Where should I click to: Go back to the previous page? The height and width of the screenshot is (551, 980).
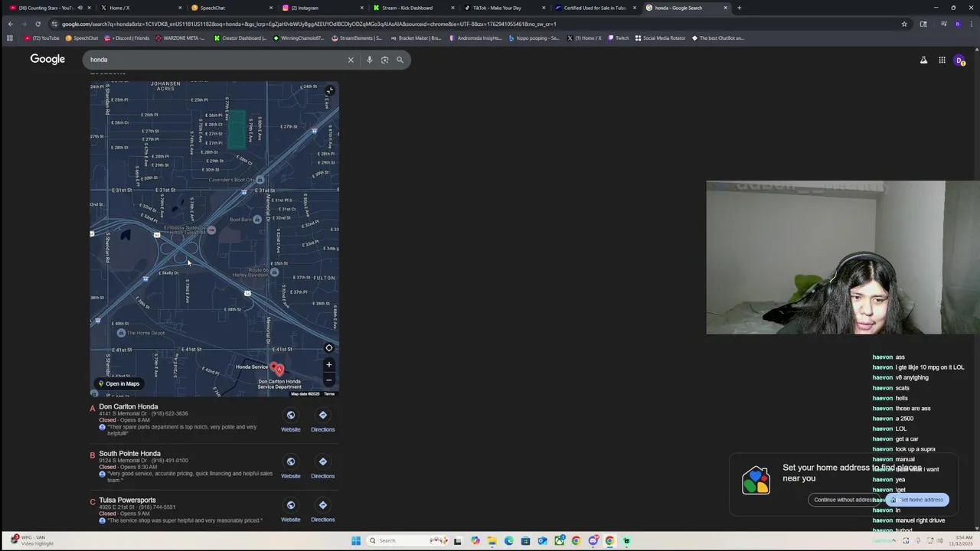(10, 24)
